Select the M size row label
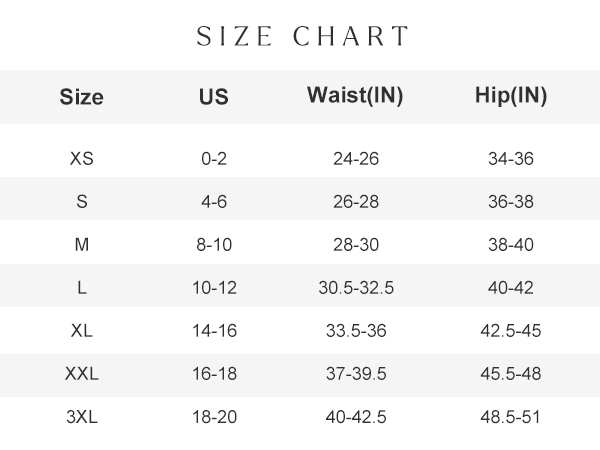The image size is (600, 450). pyautogui.click(x=82, y=245)
